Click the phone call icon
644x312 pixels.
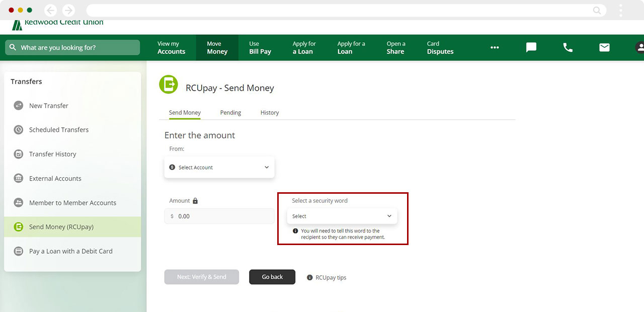(x=568, y=47)
